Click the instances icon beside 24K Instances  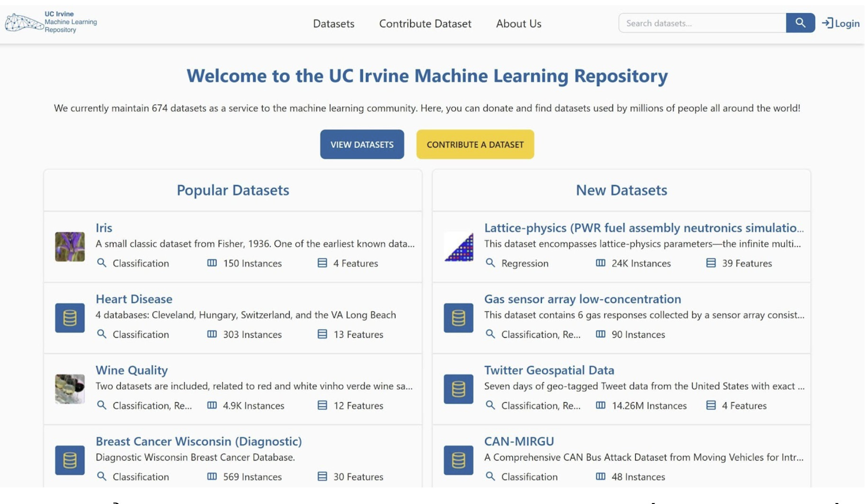pos(600,262)
